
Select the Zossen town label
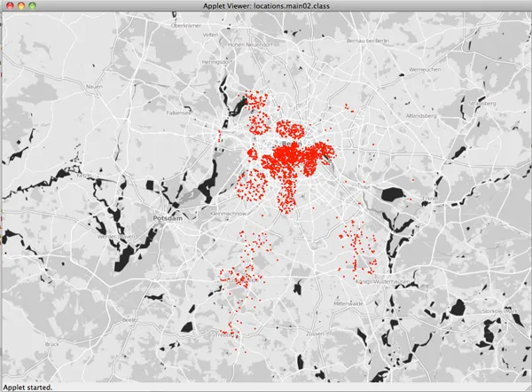[315, 333]
